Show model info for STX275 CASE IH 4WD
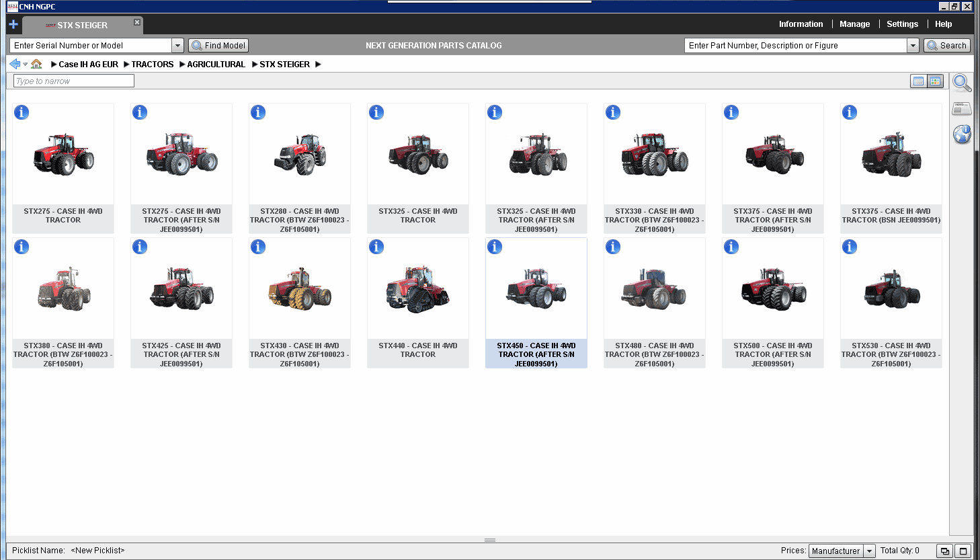This screenshot has width=980, height=560. (x=22, y=112)
